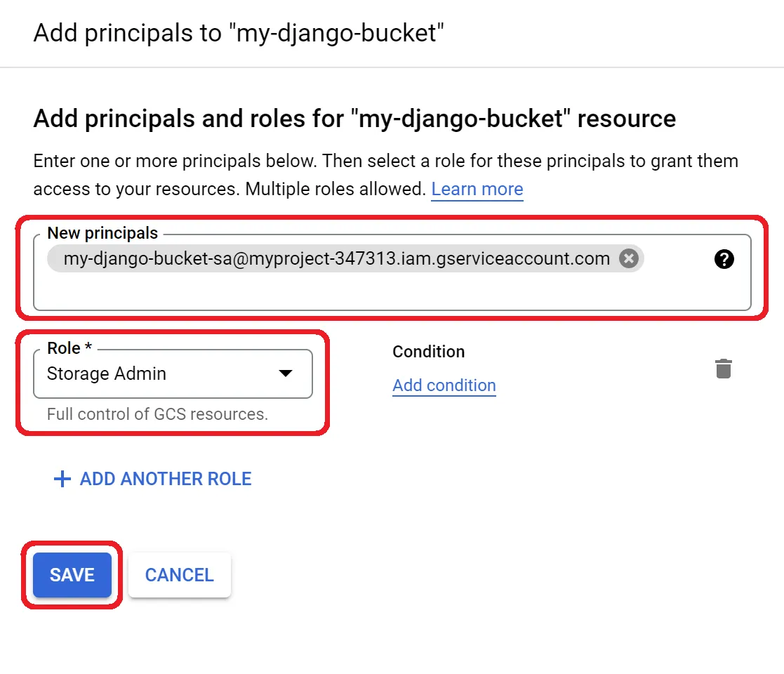Viewport: 784px width, 674px height.
Task: Click the 'New principals' field label
Action: [x=102, y=234]
